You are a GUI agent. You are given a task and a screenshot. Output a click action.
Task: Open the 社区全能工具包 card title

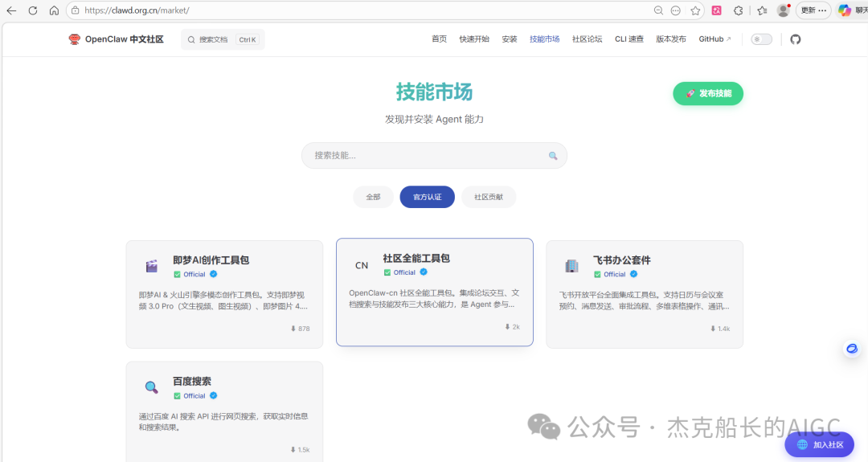click(x=416, y=259)
